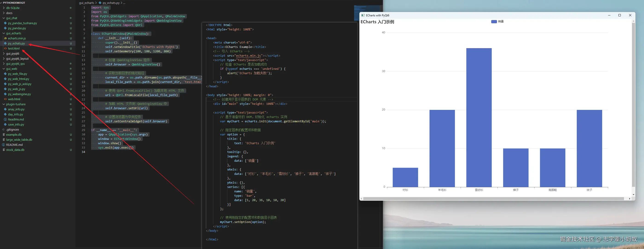Expand the gui_pyqt6_layout folder

click(x=17, y=59)
